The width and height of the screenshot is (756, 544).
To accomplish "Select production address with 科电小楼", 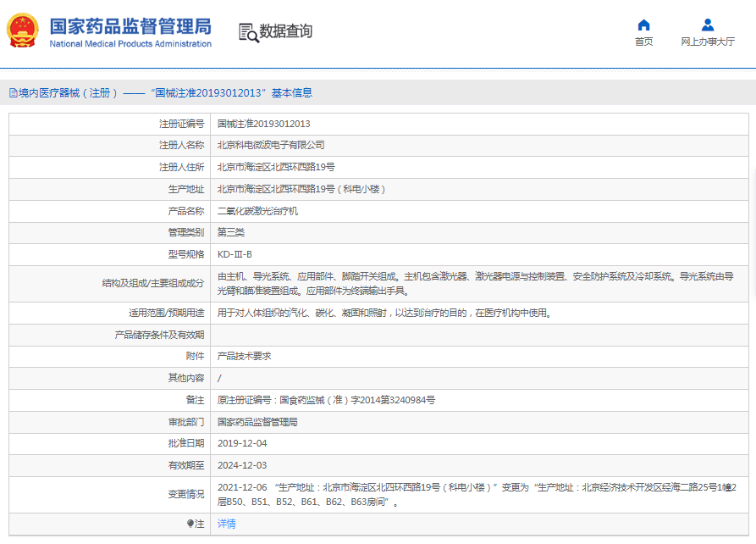I will pyautogui.click(x=301, y=189).
